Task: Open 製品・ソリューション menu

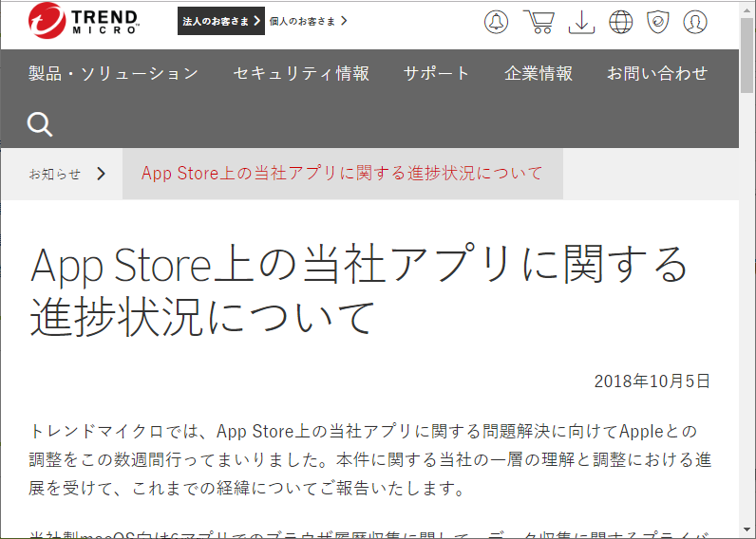Action: pos(114,73)
